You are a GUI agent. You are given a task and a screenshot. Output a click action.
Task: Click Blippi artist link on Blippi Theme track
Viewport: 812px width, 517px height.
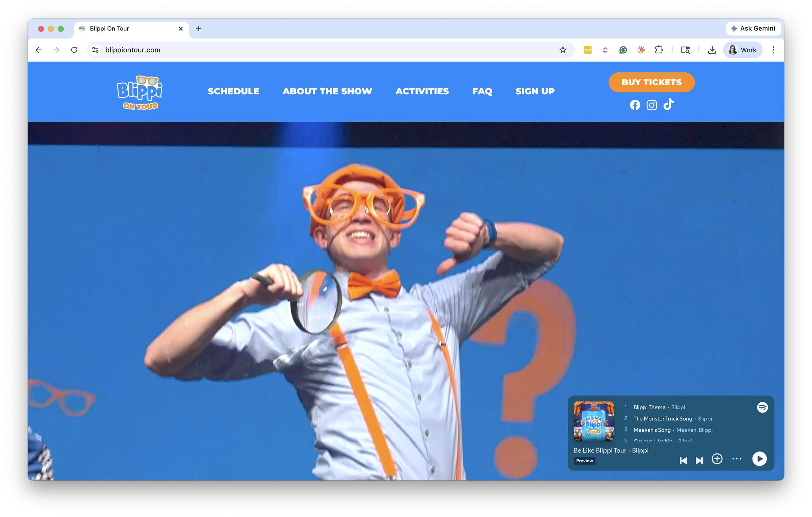pyautogui.click(x=678, y=407)
